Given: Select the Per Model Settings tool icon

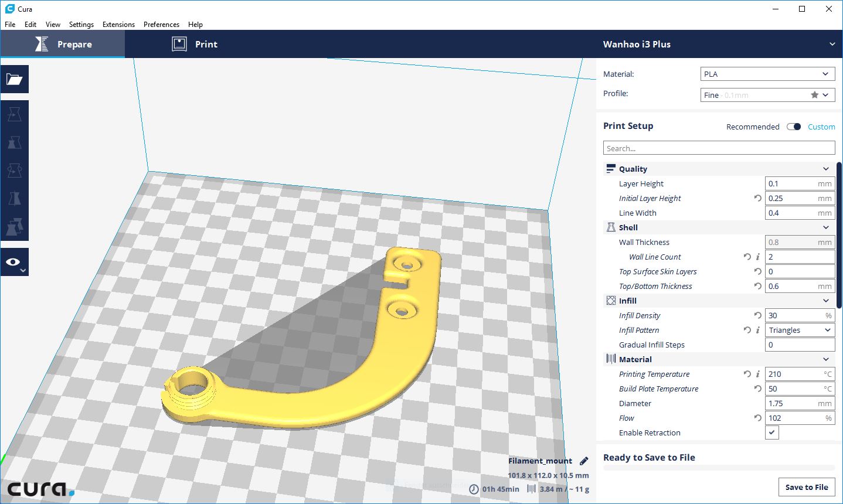Looking at the screenshot, I should [x=15, y=226].
